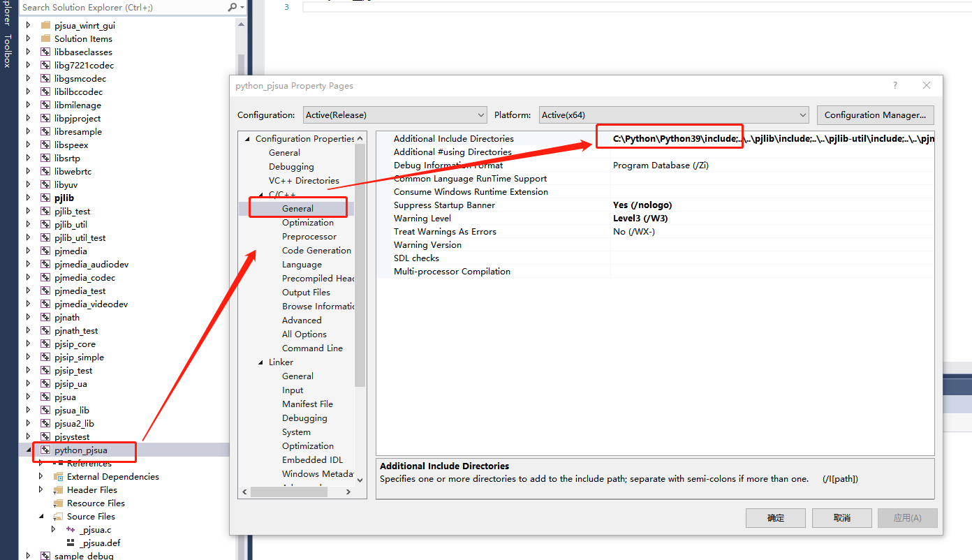Click the Configuration Manager button
The height and width of the screenshot is (560, 972).
coord(875,115)
